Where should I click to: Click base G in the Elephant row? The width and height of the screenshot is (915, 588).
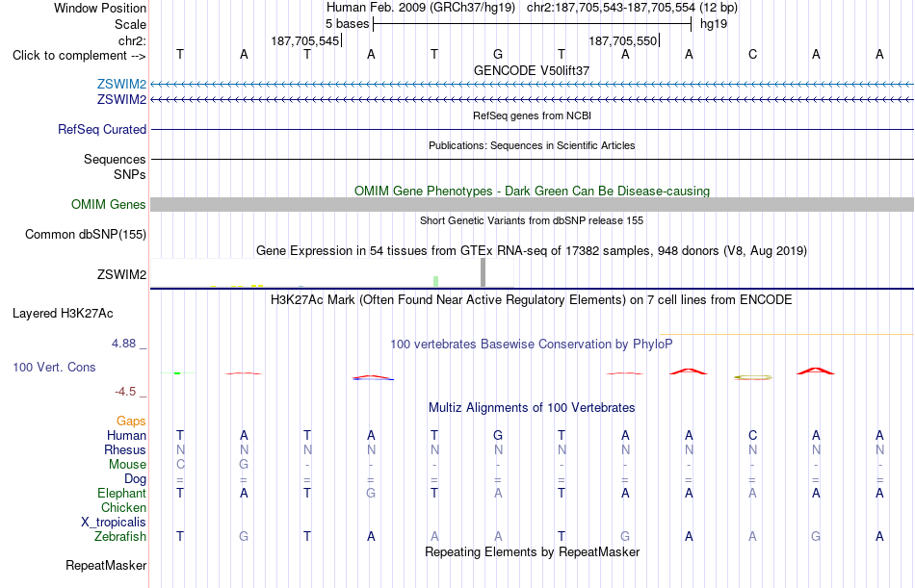pos(371,493)
